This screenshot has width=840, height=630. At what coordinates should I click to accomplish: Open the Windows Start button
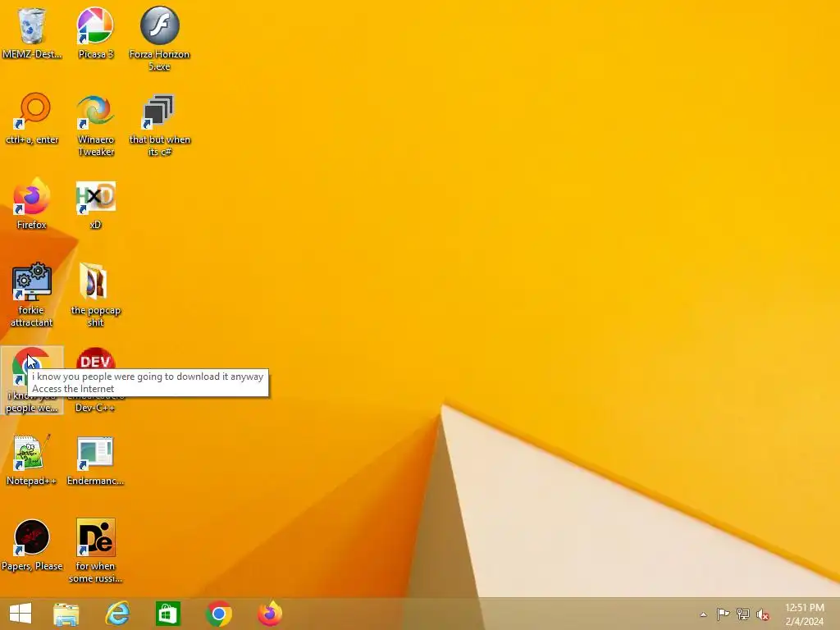pos(21,614)
